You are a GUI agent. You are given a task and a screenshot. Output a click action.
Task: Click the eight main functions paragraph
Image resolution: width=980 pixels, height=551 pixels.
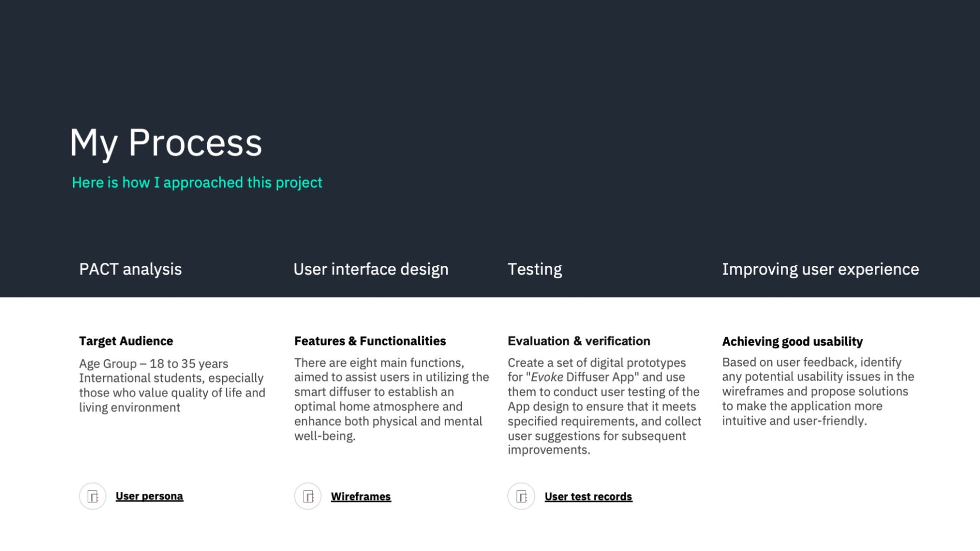pos(391,399)
